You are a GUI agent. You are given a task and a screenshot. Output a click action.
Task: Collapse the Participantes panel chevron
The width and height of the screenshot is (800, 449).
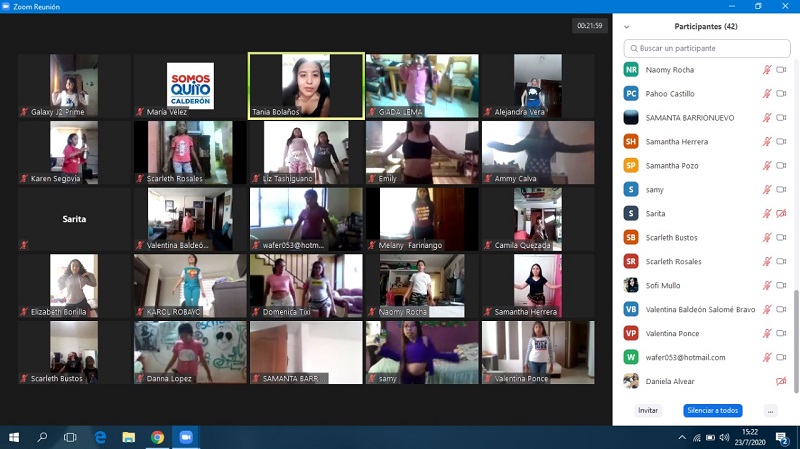[627, 27]
